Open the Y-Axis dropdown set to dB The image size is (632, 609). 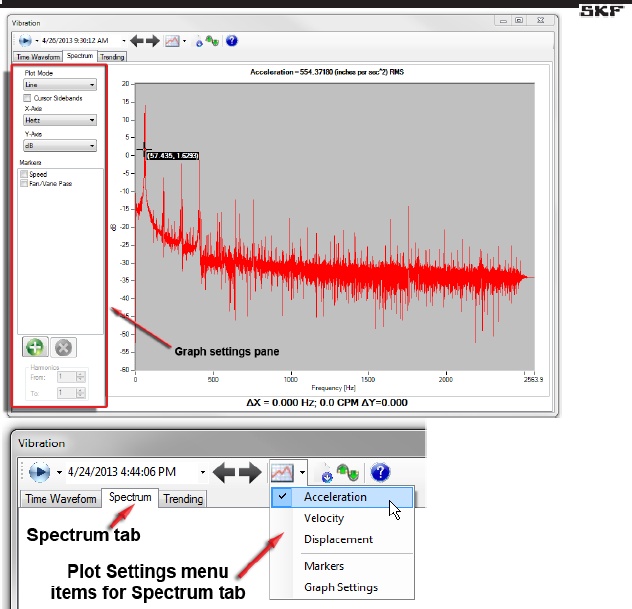click(59, 146)
